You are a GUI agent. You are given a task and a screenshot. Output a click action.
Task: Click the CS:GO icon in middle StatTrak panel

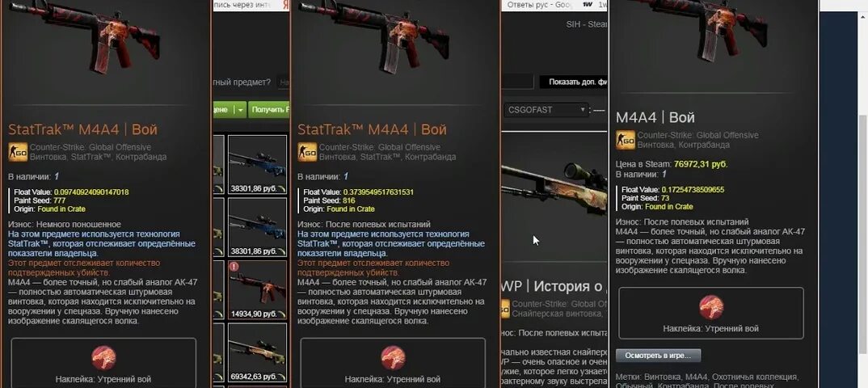[x=307, y=152]
